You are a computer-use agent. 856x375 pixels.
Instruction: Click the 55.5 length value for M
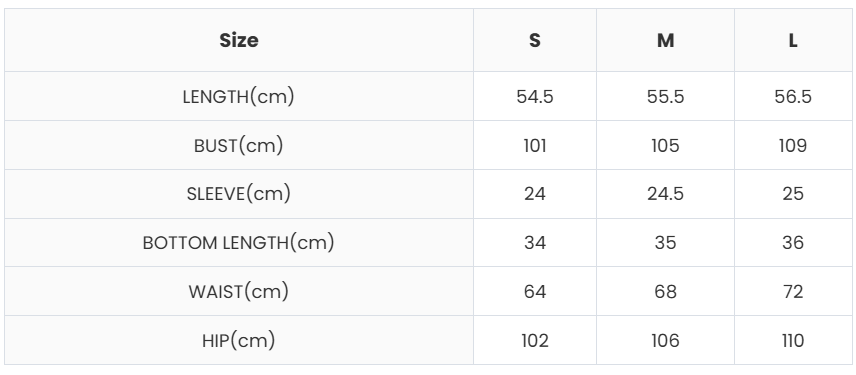point(665,97)
